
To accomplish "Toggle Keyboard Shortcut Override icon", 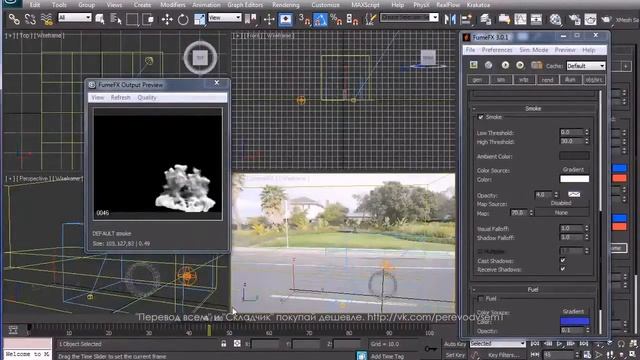I will click(x=285, y=19).
